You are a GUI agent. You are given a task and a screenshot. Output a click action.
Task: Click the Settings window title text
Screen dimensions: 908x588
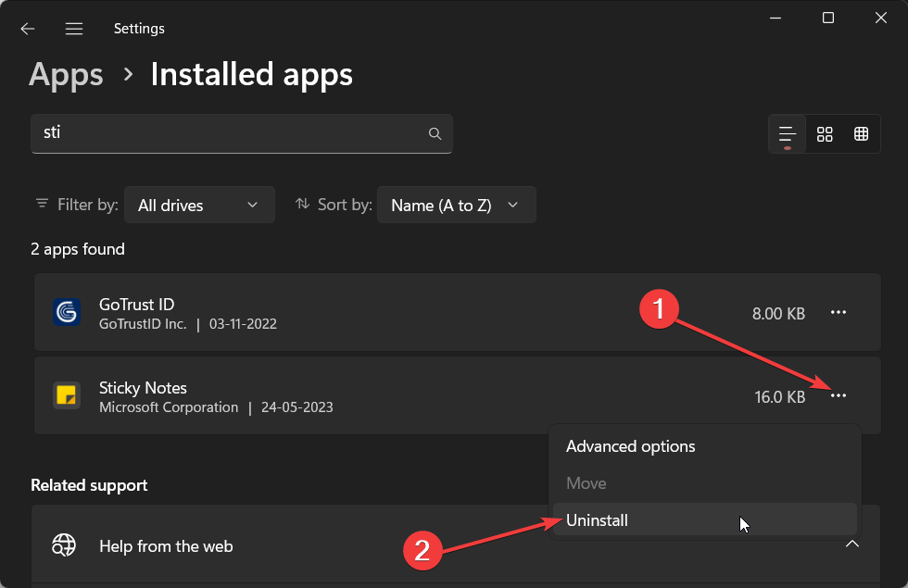(x=139, y=29)
